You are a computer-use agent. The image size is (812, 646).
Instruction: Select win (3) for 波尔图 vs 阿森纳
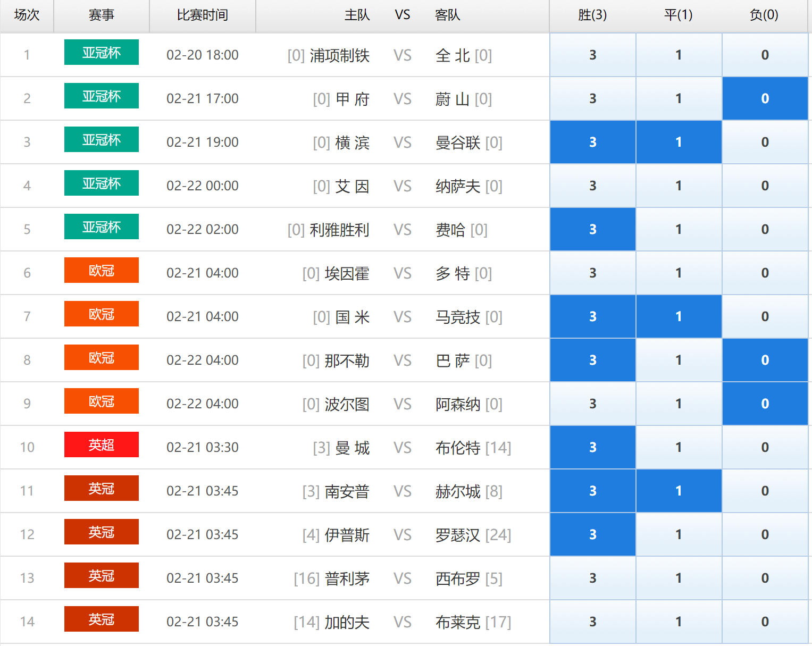pyautogui.click(x=593, y=404)
